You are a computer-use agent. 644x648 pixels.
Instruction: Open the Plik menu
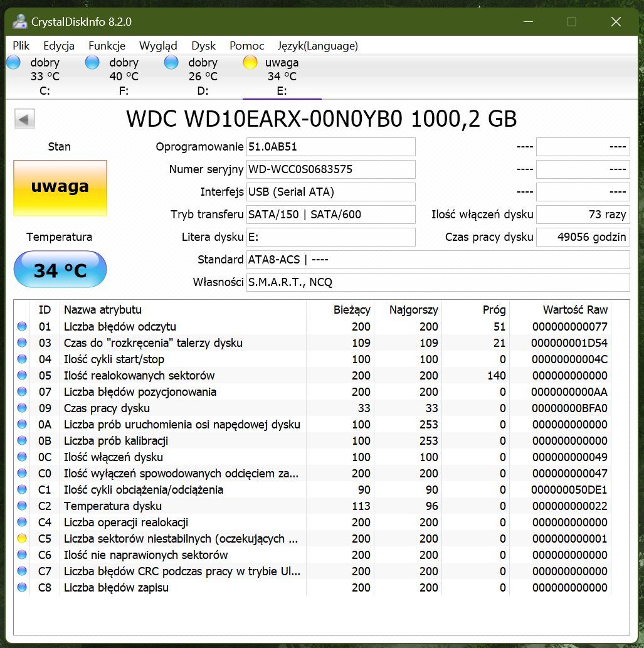tap(21, 45)
